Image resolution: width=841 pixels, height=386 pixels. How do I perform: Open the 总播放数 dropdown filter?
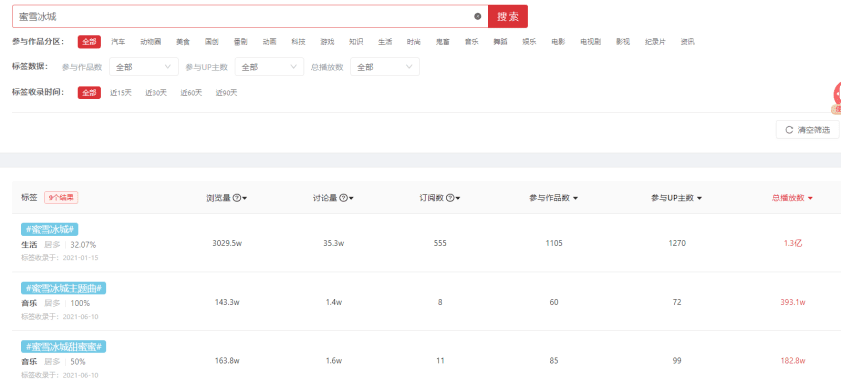[385, 67]
